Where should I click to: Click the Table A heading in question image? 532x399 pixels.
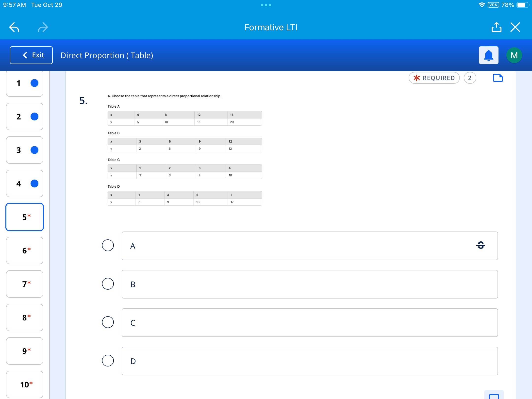(114, 106)
